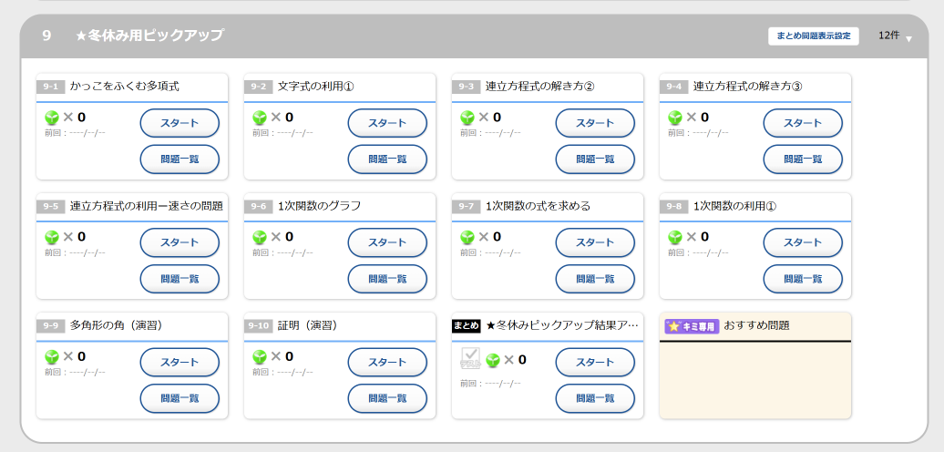Viewport: 944px width, 452px height.
Task: Start 連立方程式の解き方② exercise
Action: click(x=595, y=123)
